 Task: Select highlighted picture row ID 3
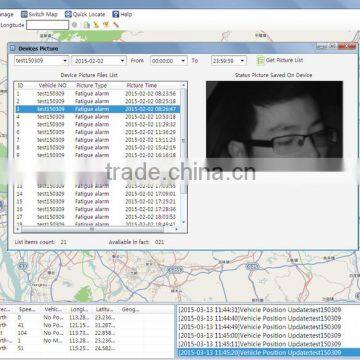(x=98, y=109)
